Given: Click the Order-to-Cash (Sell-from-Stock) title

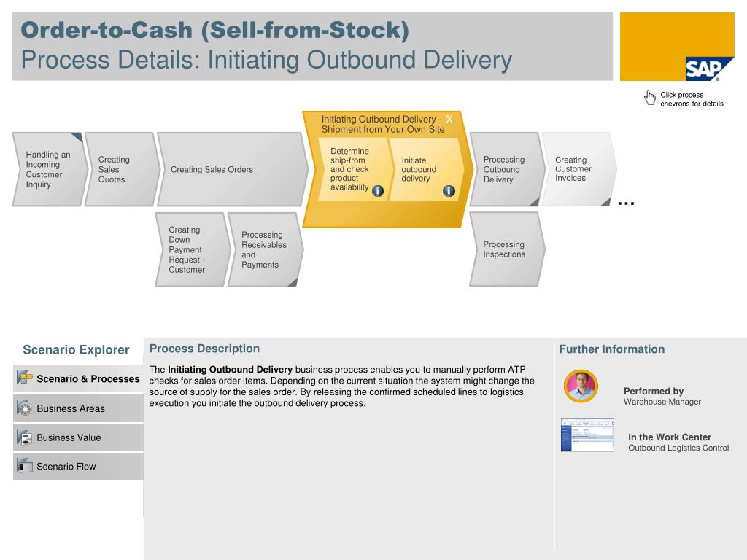Looking at the screenshot, I should pos(215,30).
